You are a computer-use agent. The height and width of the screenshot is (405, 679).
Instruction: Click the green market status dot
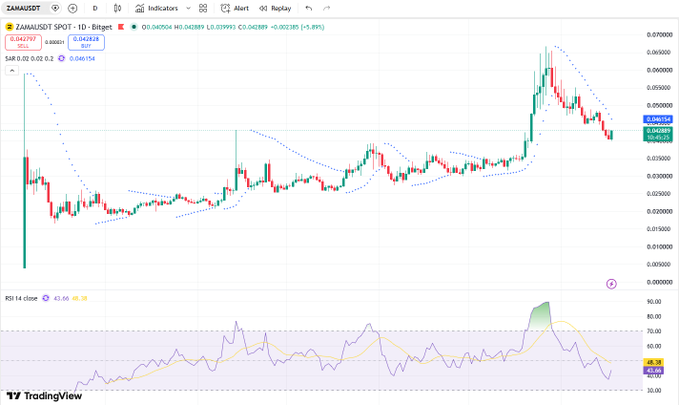coord(134,27)
